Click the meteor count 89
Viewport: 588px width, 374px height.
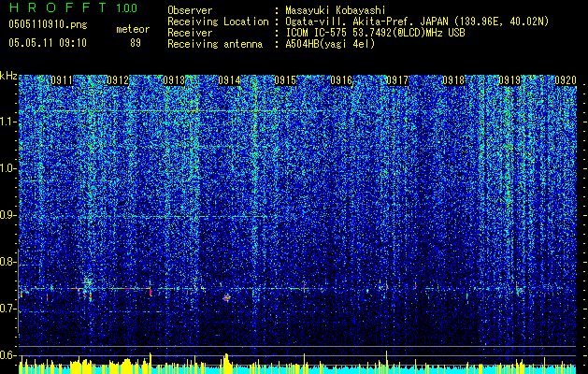pos(136,43)
